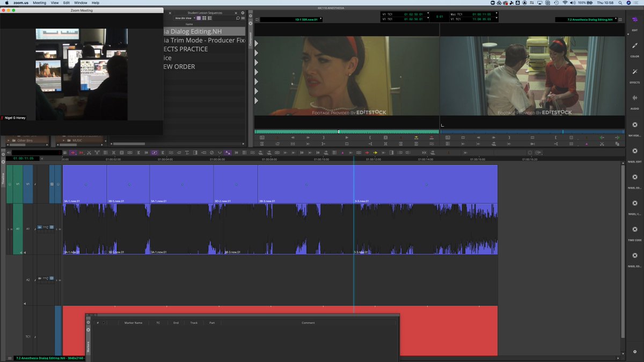Click the timeline timecode field 01:00:11:05

tap(24, 158)
